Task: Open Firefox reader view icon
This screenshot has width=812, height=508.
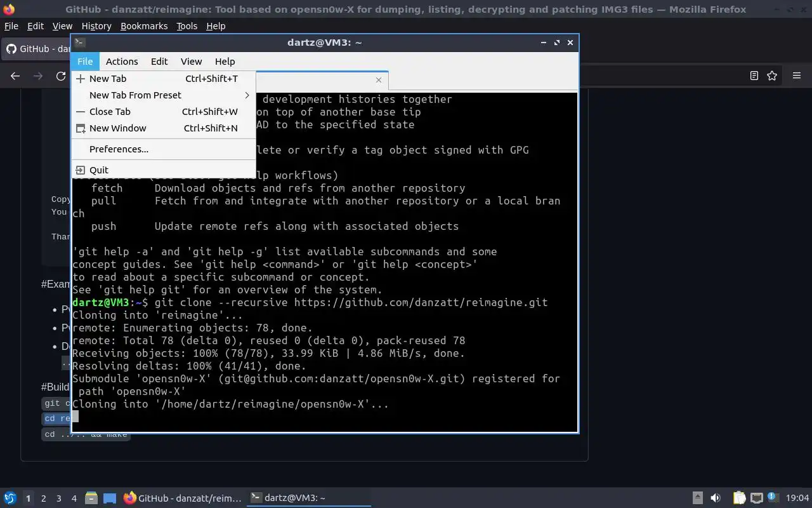Action: 754,76
